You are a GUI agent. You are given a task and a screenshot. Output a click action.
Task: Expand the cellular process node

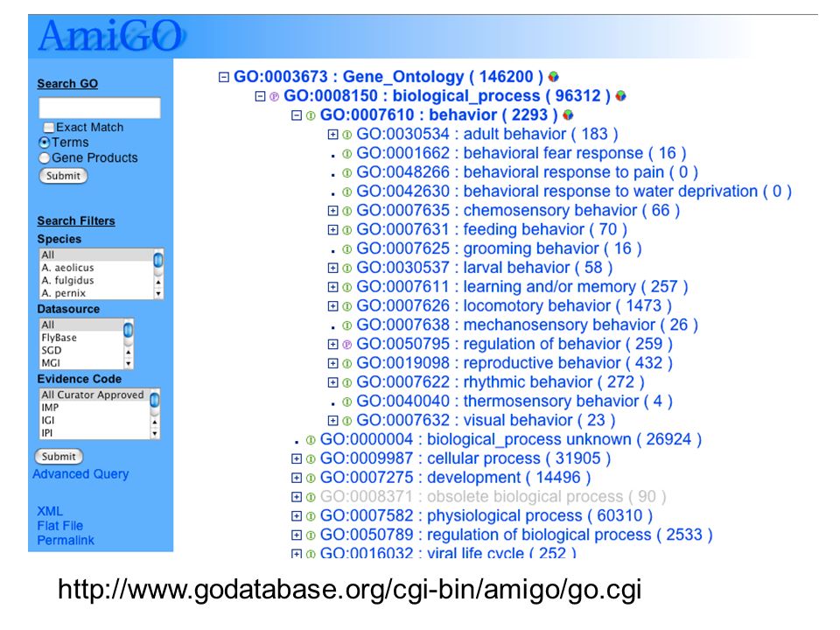(297, 459)
